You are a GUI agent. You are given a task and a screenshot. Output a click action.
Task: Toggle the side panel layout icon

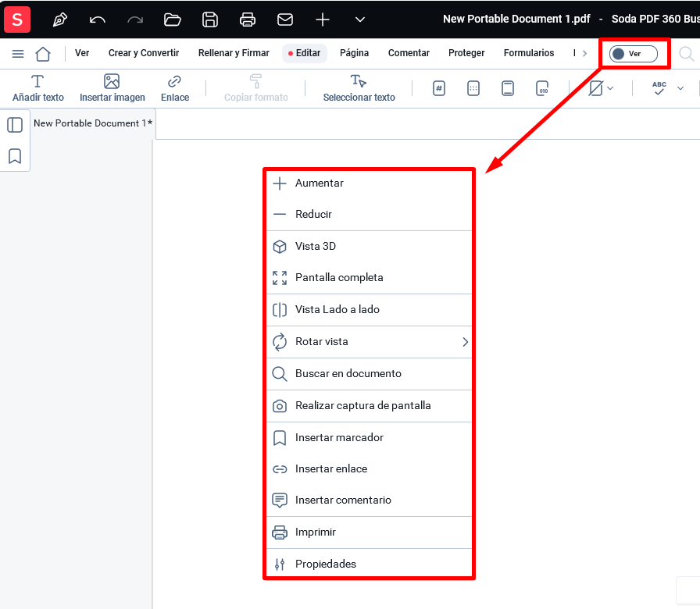coord(15,125)
